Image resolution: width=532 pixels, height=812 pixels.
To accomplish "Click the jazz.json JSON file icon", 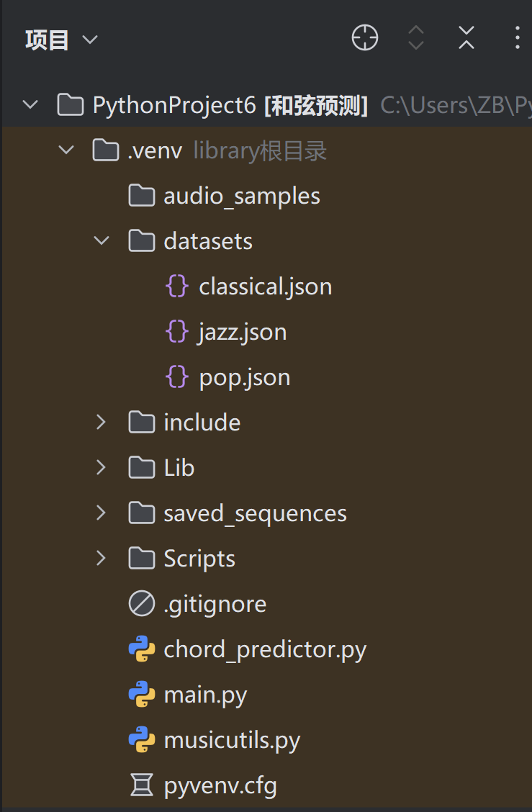I will coord(177,332).
